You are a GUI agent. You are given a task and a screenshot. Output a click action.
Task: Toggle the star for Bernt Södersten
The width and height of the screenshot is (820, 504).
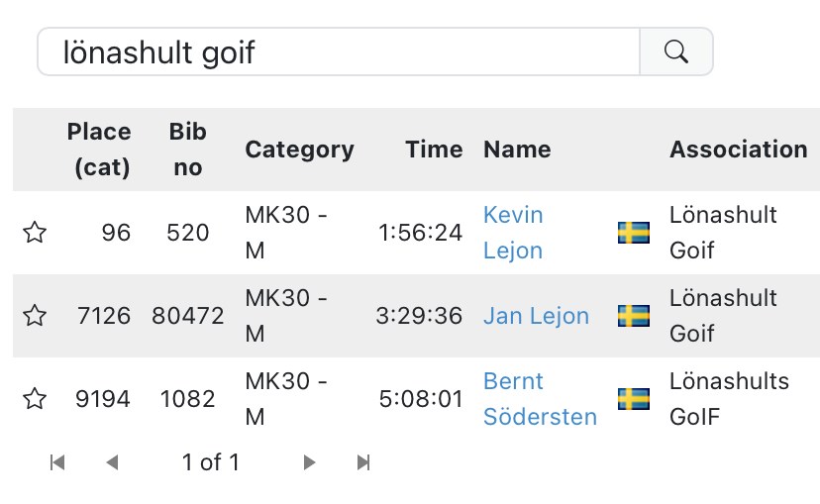35,399
